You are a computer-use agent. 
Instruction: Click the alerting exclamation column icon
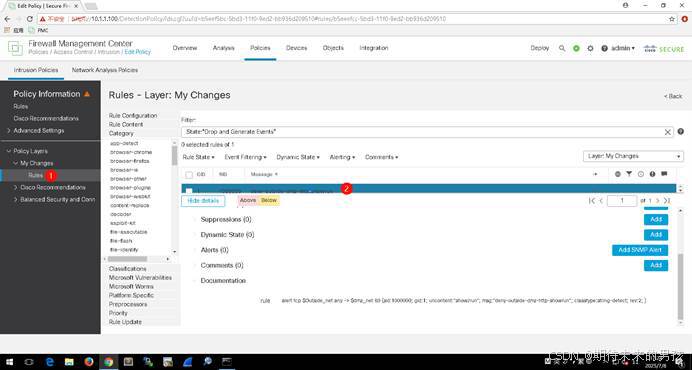652,174
